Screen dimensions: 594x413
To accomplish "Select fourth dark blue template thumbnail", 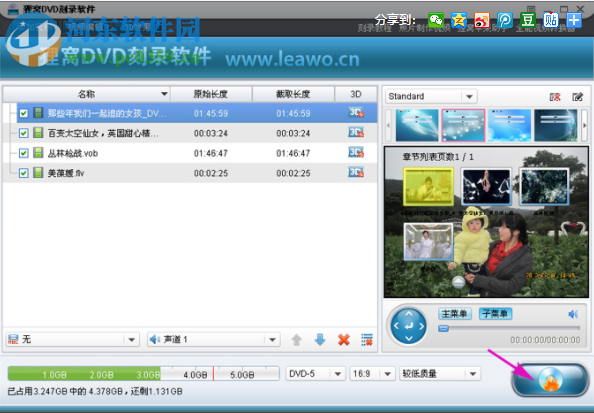I will pos(556,125).
